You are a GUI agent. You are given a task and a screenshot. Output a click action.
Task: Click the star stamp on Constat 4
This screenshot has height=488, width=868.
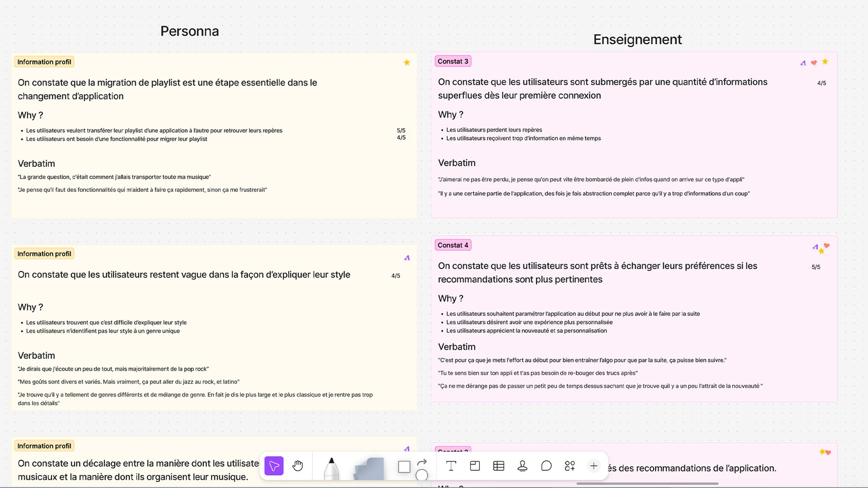point(821,251)
